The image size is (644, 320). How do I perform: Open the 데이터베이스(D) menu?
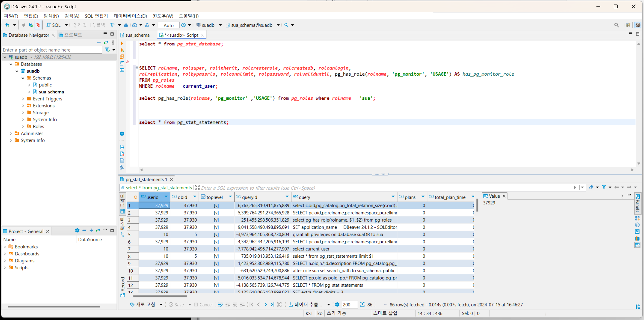pos(130,16)
